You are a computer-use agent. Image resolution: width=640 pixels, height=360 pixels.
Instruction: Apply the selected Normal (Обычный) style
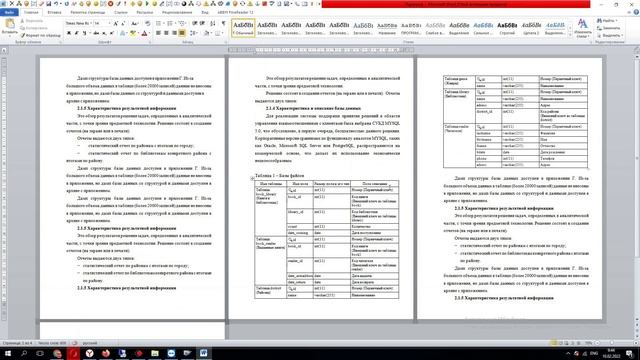(243, 28)
